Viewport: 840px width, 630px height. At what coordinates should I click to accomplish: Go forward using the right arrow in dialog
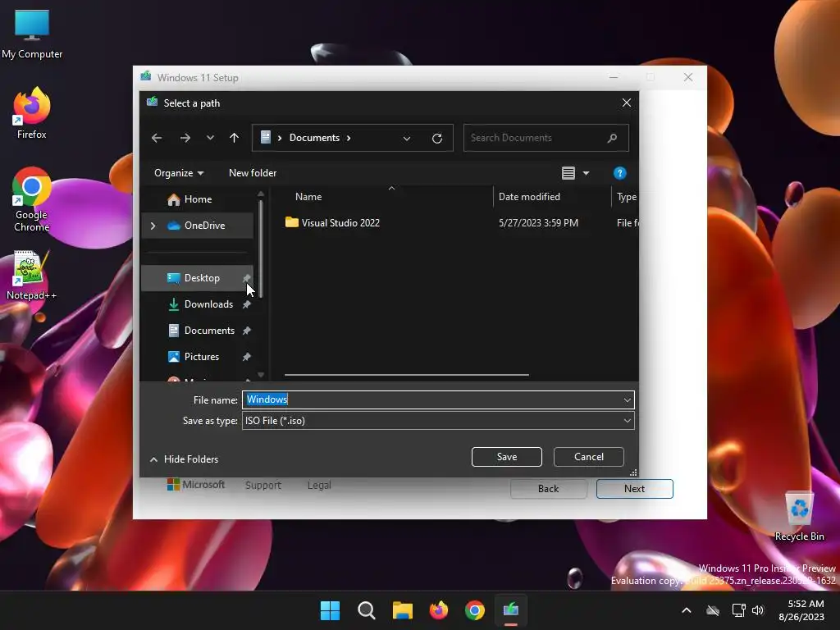click(x=185, y=138)
